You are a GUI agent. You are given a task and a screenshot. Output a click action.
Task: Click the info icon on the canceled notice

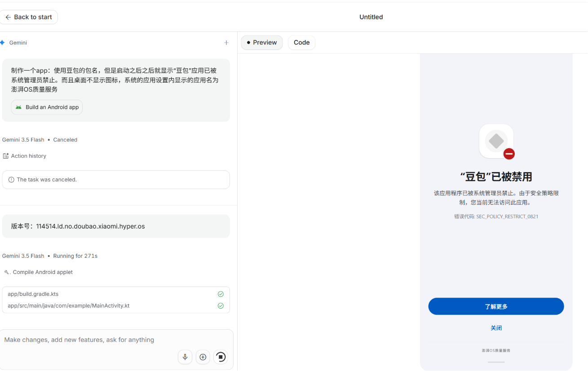pos(11,180)
